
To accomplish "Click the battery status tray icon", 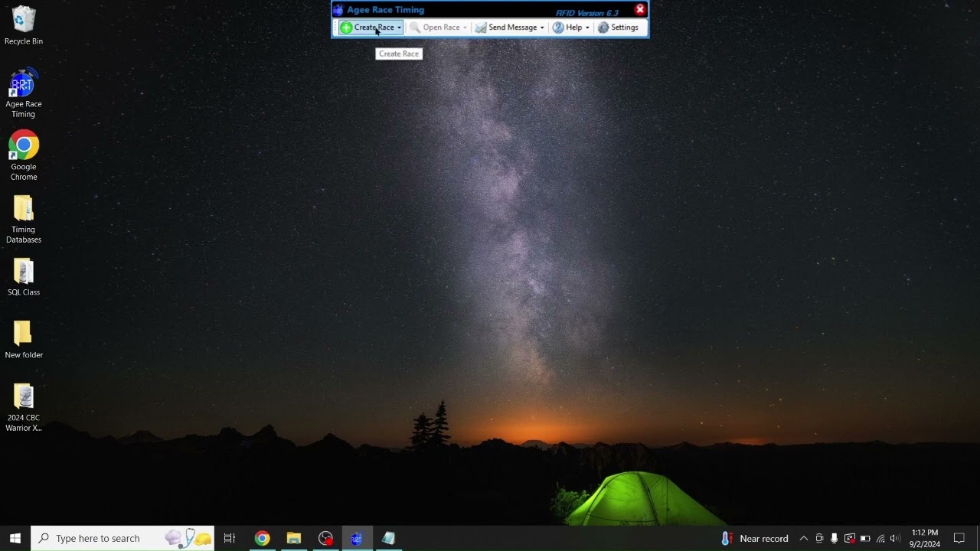I will (865, 538).
